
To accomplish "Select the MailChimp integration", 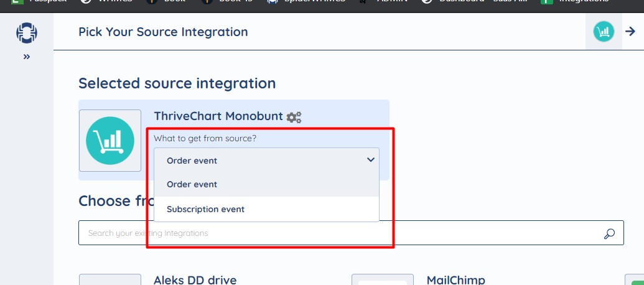I will click(x=456, y=280).
